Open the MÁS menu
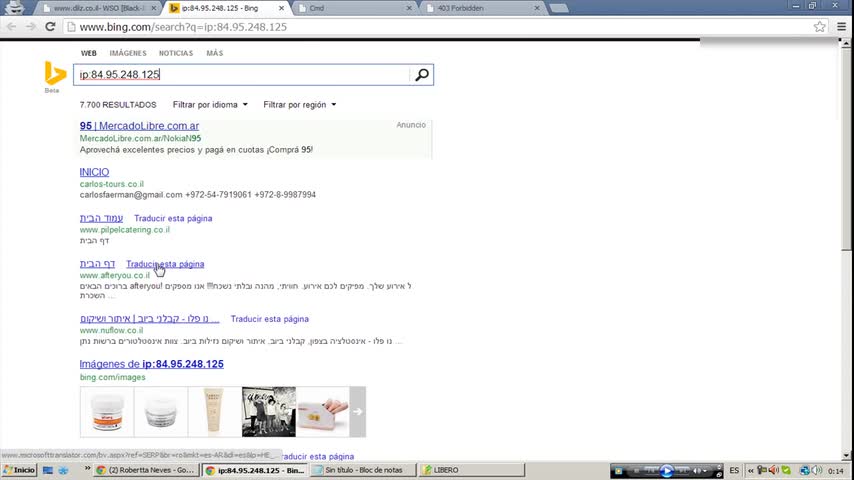The width and height of the screenshot is (854, 480). 215,53
